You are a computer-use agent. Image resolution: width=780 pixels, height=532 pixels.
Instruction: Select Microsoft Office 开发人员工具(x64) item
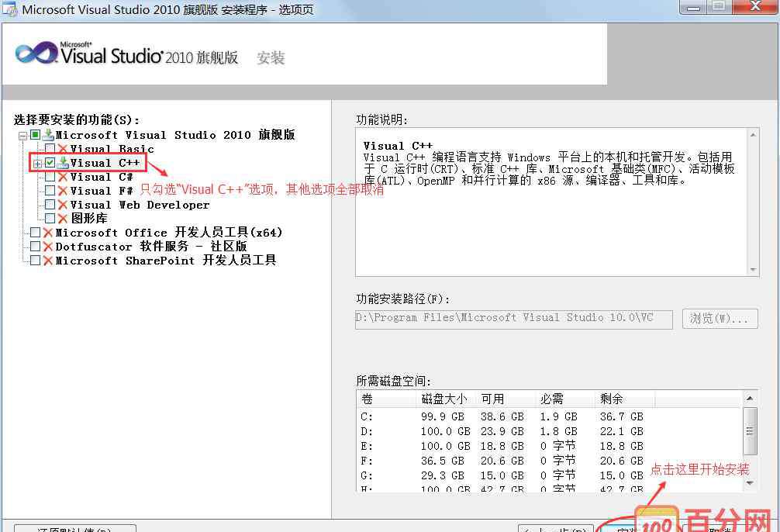(x=168, y=233)
